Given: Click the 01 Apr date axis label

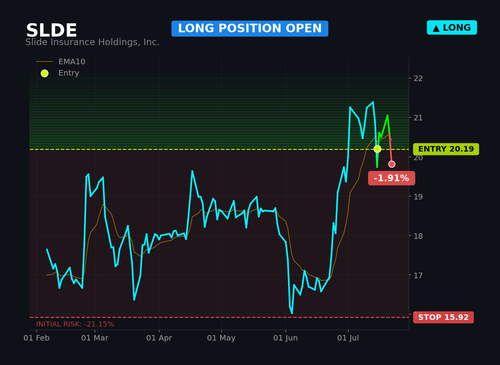Looking at the screenshot, I should (x=159, y=338).
